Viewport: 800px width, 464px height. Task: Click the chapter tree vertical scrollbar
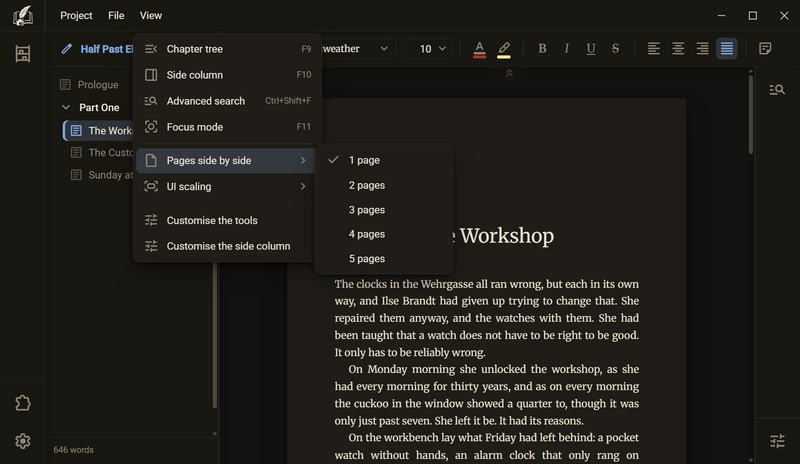coord(215,334)
